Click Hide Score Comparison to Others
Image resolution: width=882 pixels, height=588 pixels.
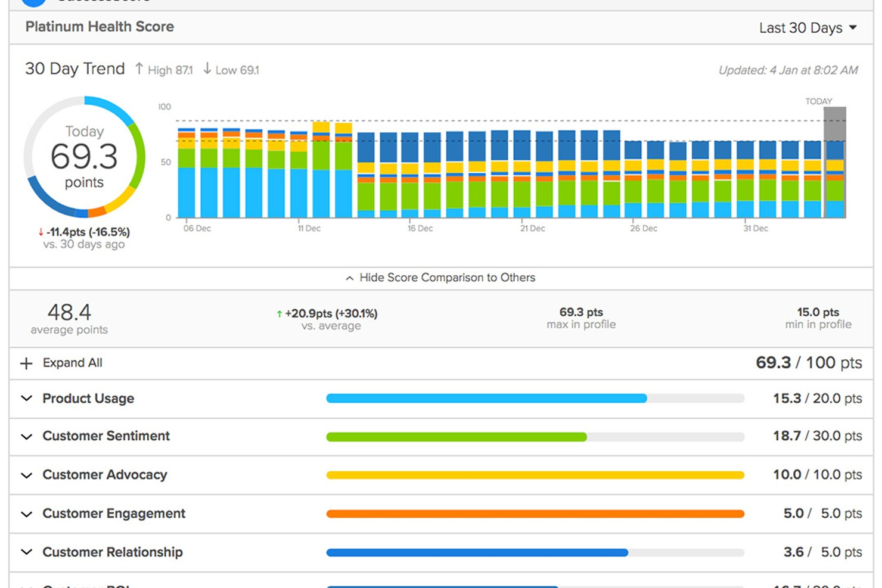click(447, 278)
